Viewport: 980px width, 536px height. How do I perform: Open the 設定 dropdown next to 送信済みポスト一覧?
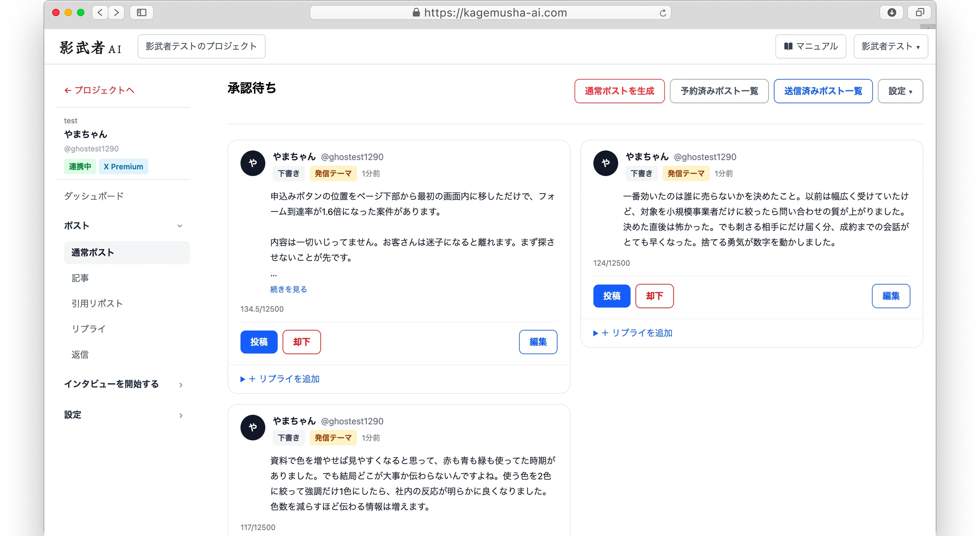900,91
